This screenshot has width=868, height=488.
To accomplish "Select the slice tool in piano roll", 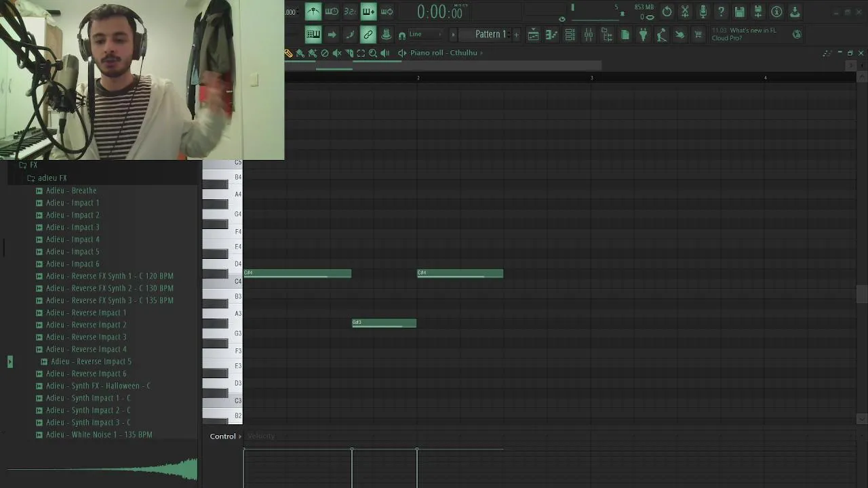I will click(x=349, y=53).
